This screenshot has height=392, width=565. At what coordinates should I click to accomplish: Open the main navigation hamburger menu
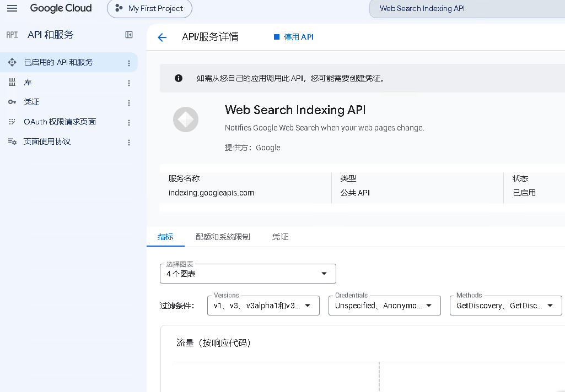coord(12,8)
